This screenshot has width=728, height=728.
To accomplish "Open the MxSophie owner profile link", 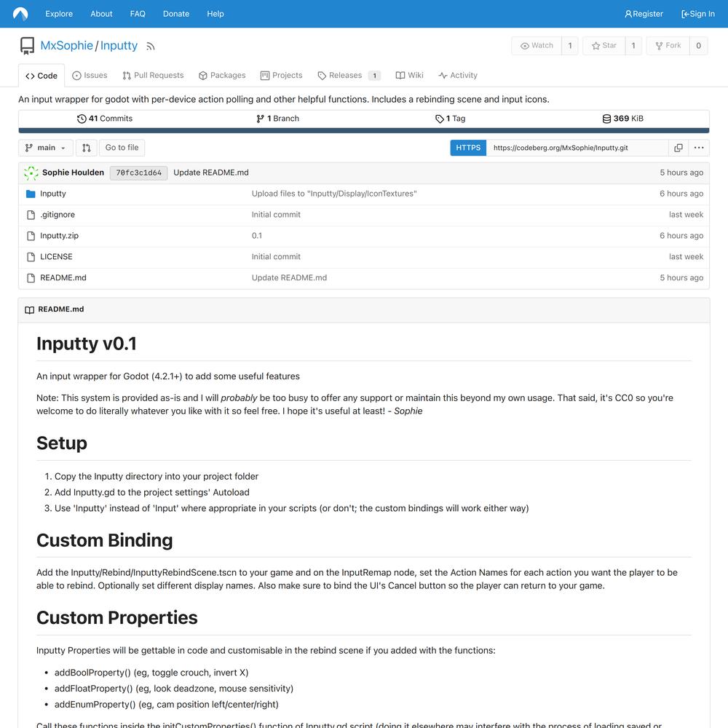I will pos(66,45).
